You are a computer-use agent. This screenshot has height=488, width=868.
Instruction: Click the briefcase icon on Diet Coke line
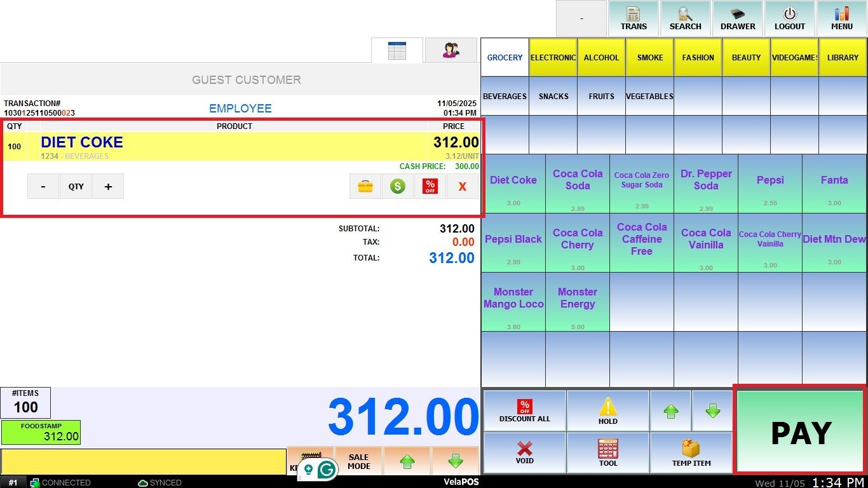(365, 187)
